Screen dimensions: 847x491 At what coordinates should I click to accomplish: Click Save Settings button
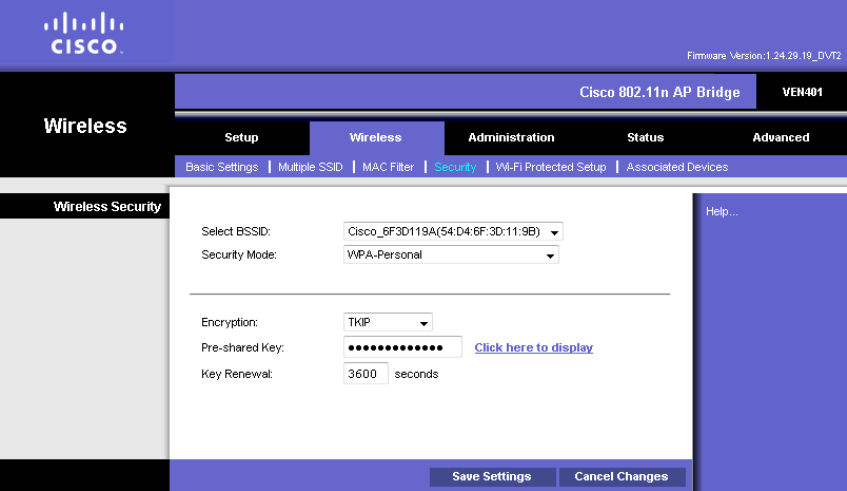[x=492, y=476]
